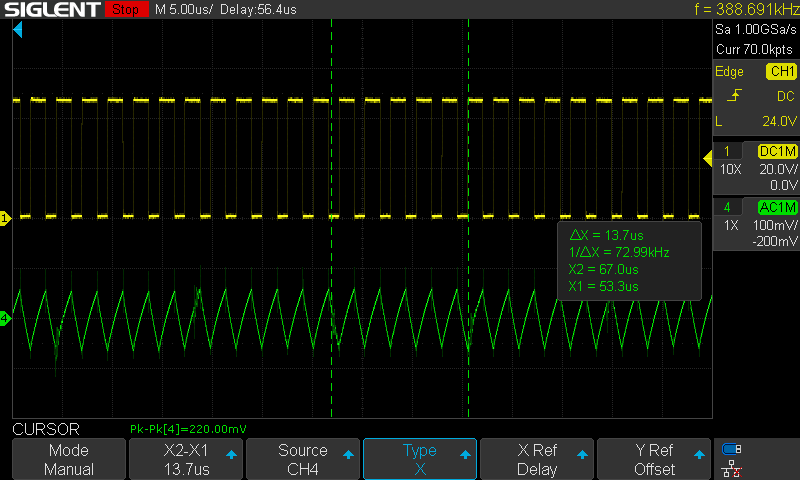Click the timebase M 5.00us/ readout
This screenshot has width=800, height=480.
(184, 9)
